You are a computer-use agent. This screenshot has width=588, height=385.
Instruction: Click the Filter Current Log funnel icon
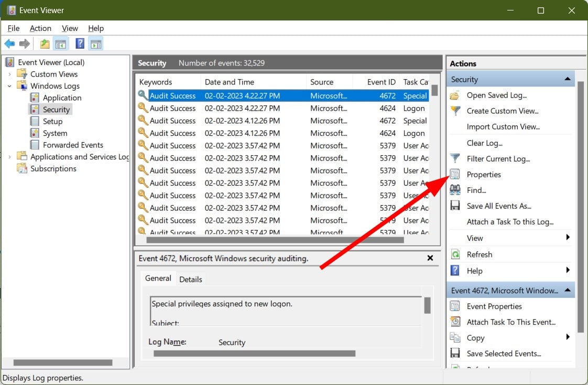pos(455,158)
